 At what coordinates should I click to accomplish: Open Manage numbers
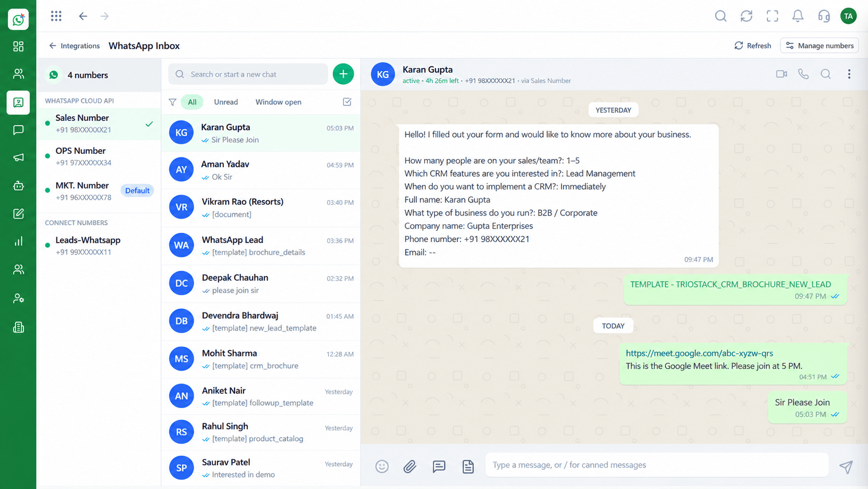click(819, 46)
